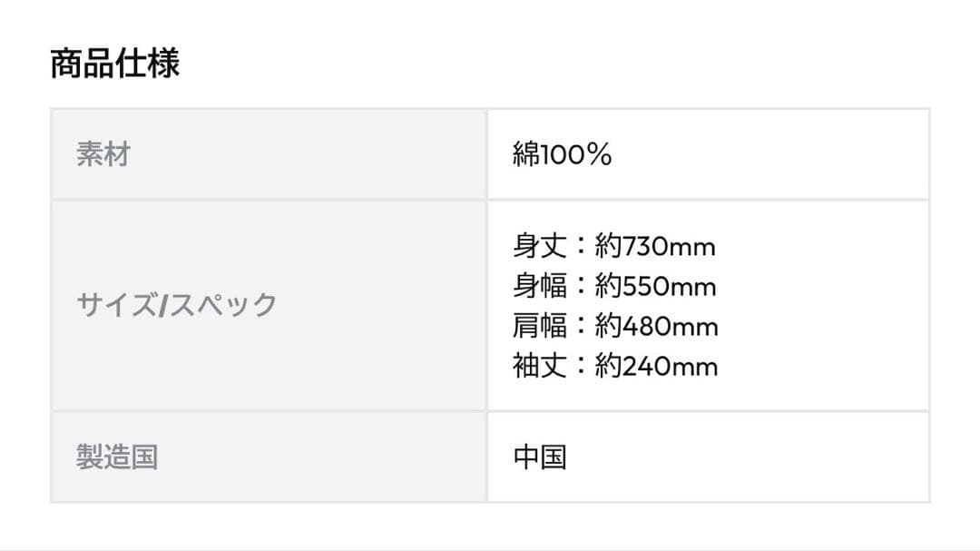Click the 約730mm length value

click(655, 246)
